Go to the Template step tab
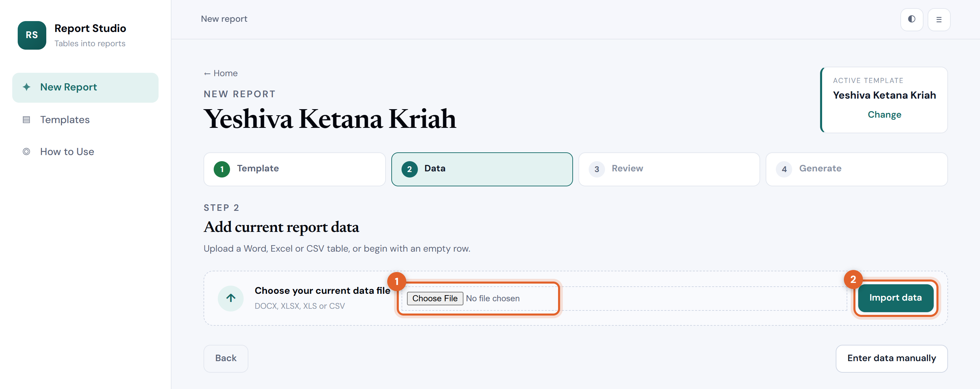This screenshot has width=980, height=389. pos(294,169)
